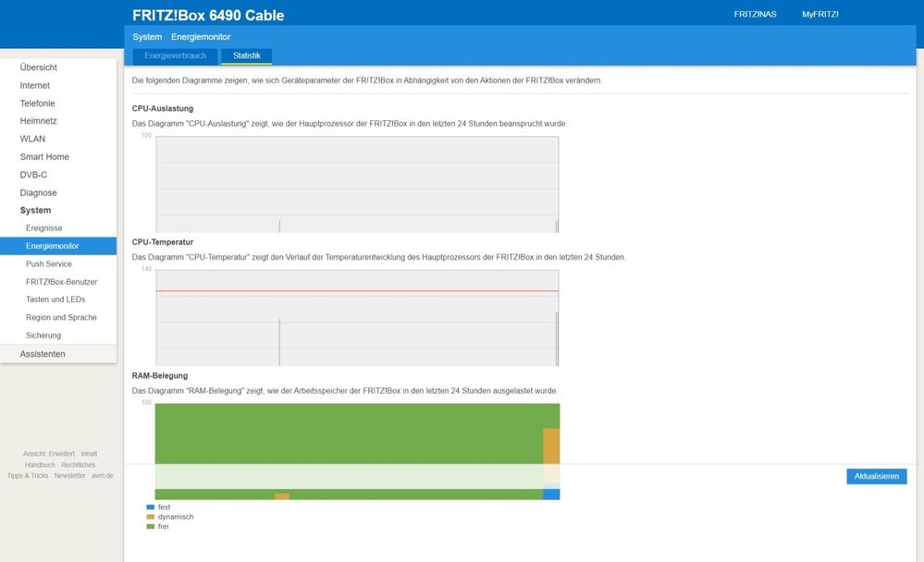Open the Smart Home section
This screenshot has height=562, width=924.
coord(44,157)
